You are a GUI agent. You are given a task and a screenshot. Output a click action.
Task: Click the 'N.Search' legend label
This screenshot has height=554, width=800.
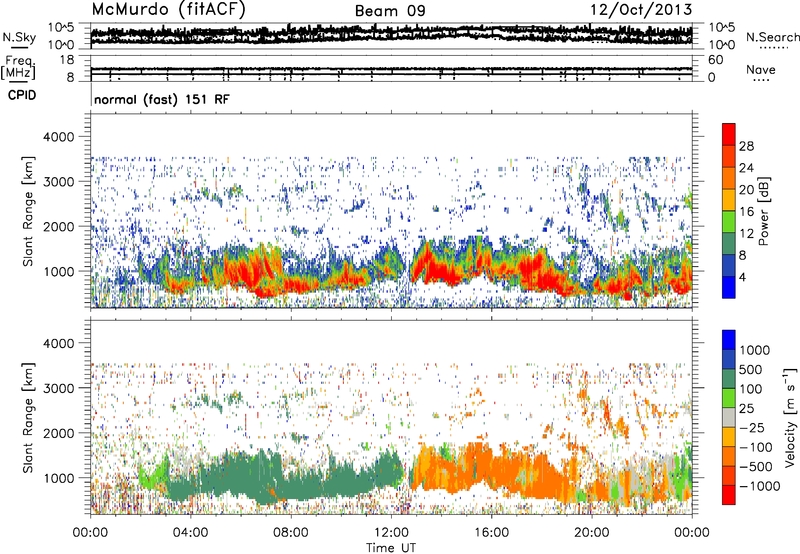coord(772,37)
